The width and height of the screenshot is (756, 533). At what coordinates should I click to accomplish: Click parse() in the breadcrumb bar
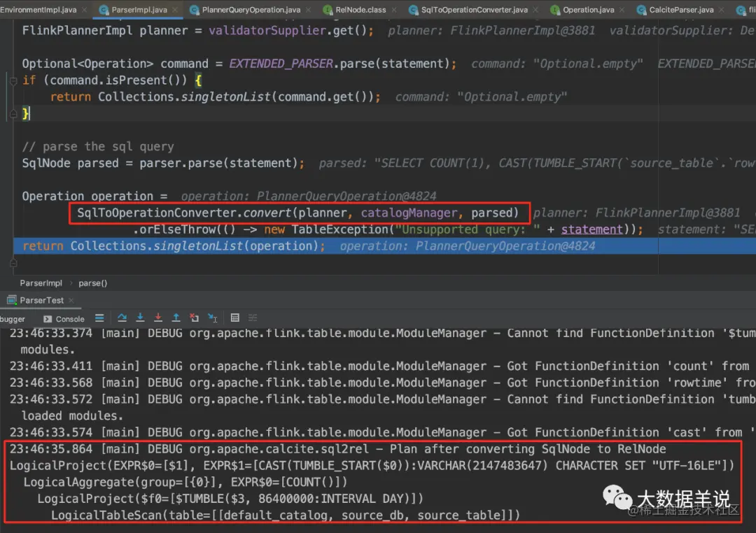click(x=92, y=283)
